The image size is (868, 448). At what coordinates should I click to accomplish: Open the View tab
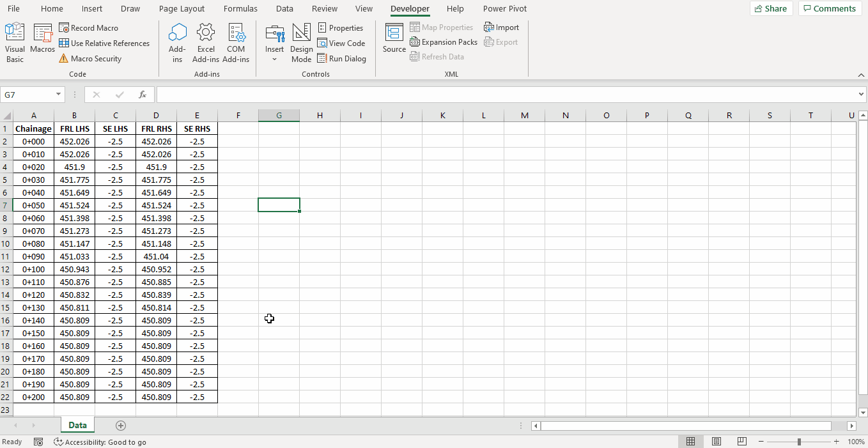(364, 9)
